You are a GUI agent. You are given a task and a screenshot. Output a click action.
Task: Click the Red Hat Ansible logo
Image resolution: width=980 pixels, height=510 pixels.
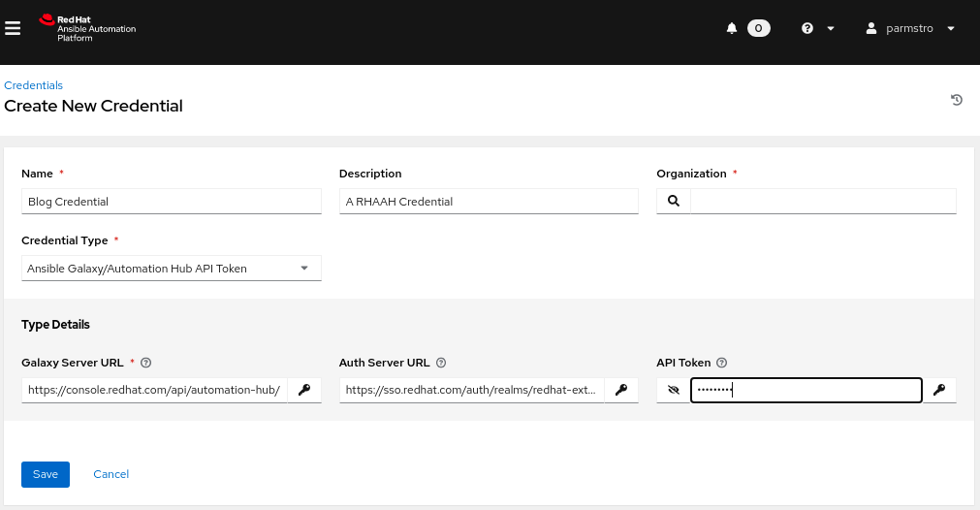point(87,28)
